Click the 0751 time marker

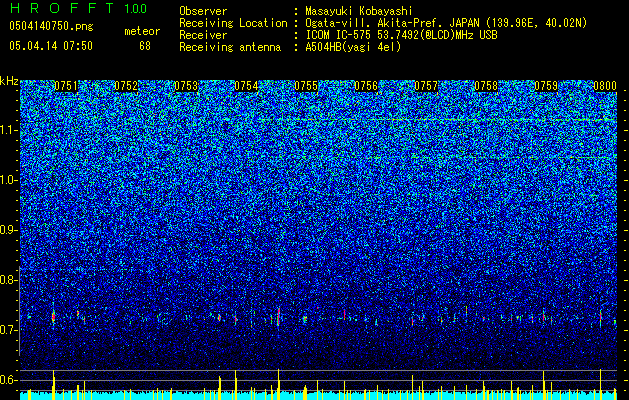(66, 86)
